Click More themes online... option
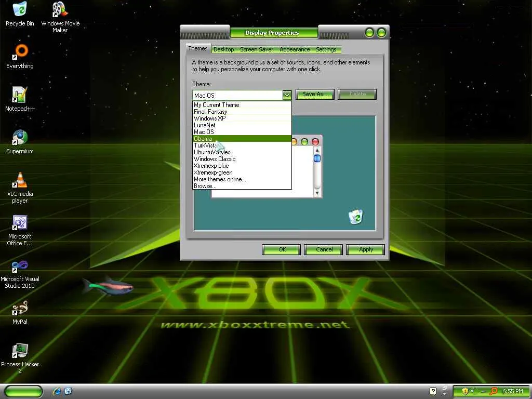Screen dimensions: 532x399 pos(242,179)
